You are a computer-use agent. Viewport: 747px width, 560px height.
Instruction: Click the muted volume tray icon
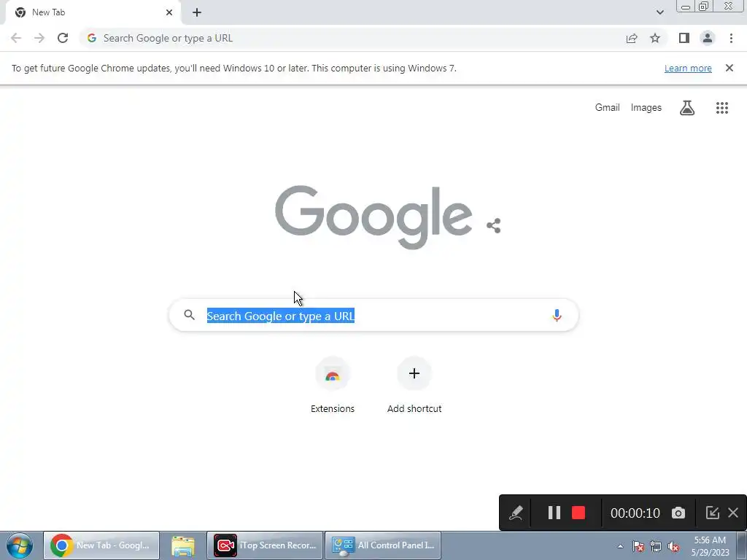(x=673, y=547)
